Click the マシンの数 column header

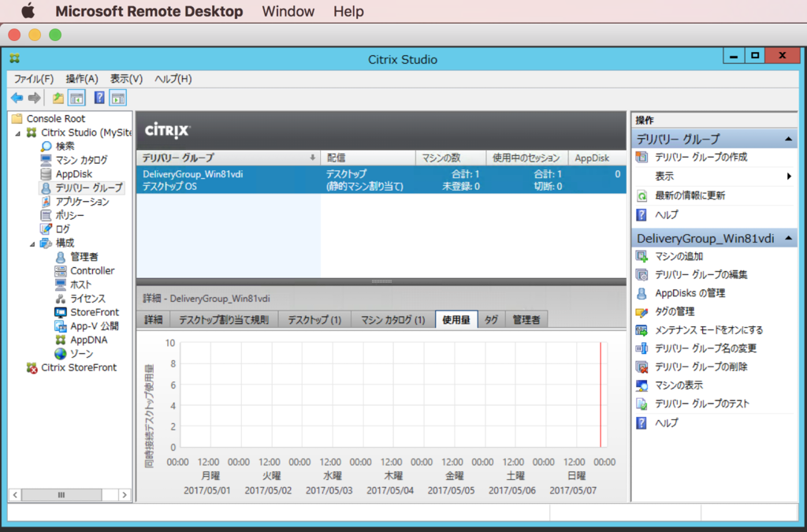[450, 158]
